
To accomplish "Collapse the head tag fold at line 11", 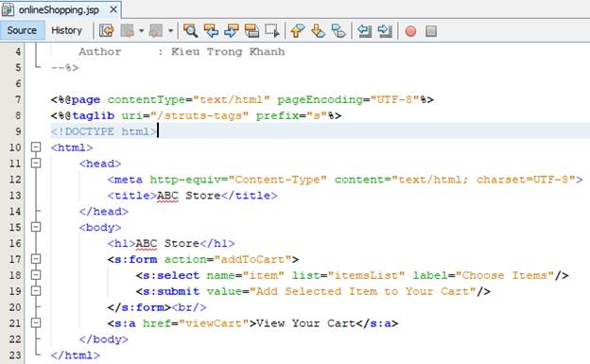I will 36,163.
